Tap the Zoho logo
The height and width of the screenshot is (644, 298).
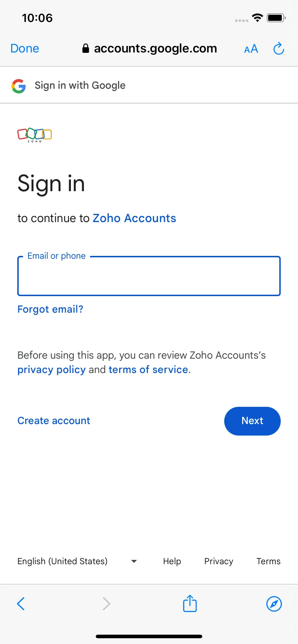35,135
